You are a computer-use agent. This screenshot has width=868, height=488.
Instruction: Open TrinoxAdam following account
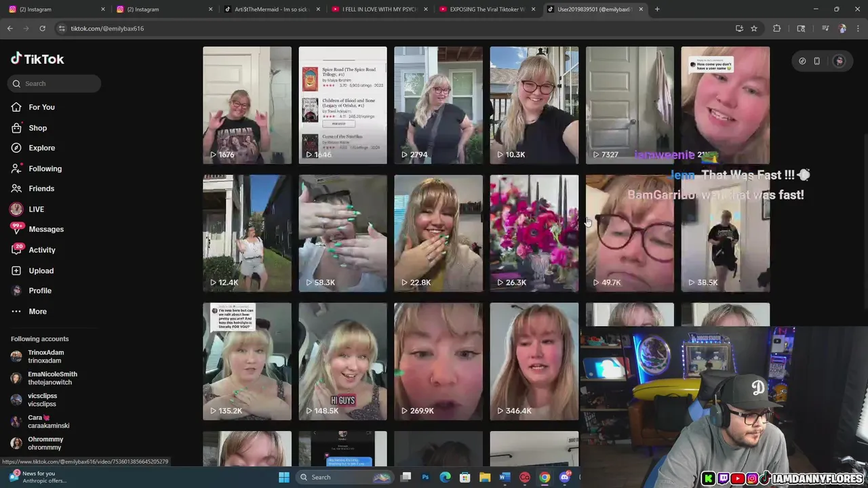click(38, 357)
